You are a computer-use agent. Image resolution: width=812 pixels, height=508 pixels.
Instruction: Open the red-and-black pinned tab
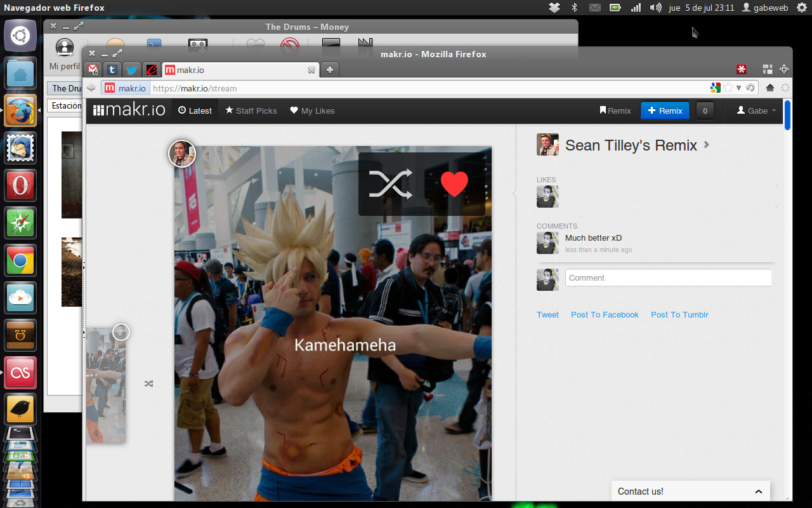coord(151,70)
